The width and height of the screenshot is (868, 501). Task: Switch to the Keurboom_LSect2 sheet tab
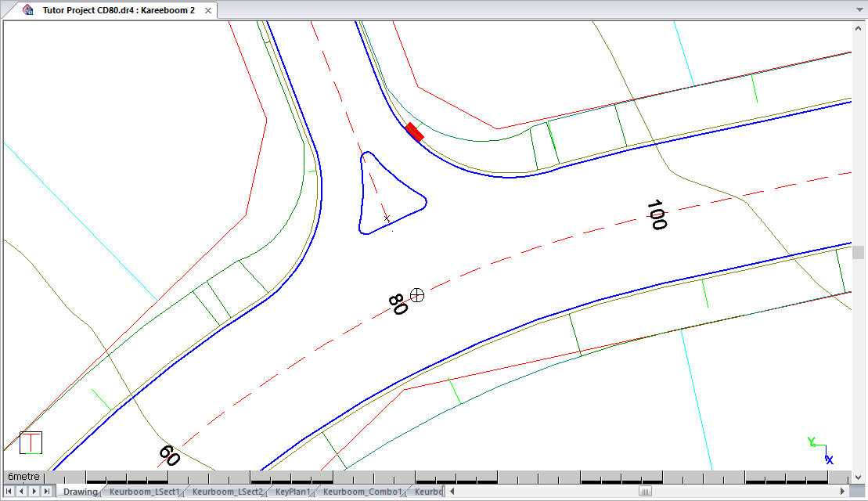[227, 492]
